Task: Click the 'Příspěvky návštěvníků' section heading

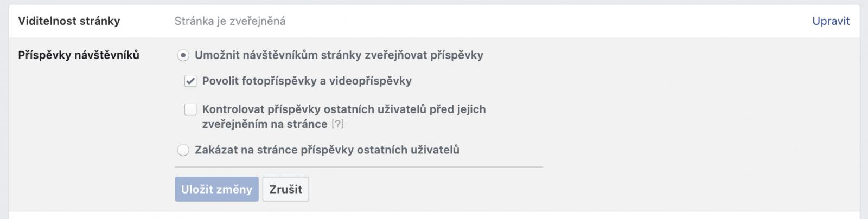Action: [x=79, y=55]
